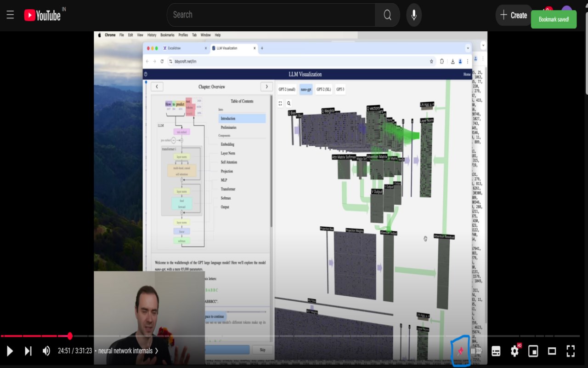Go to the next chapter with the right chevron
The height and width of the screenshot is (368, 588).
pos(266,86)
